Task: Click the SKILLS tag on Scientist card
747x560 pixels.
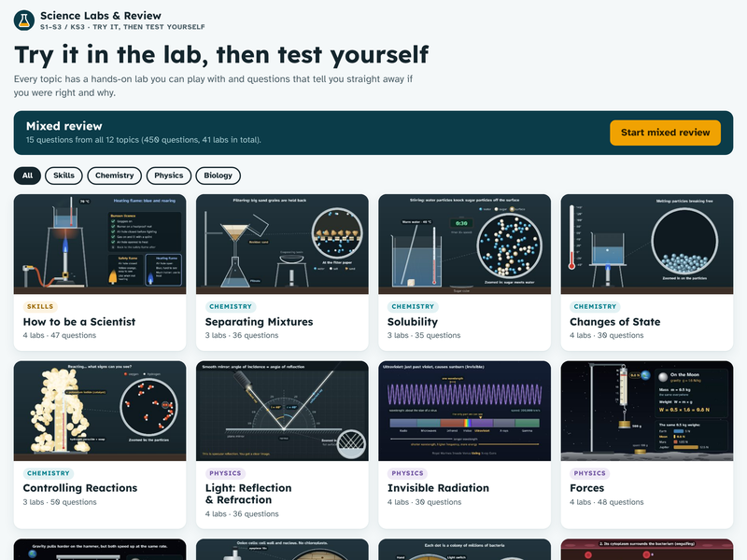Action: click(40, 307)
